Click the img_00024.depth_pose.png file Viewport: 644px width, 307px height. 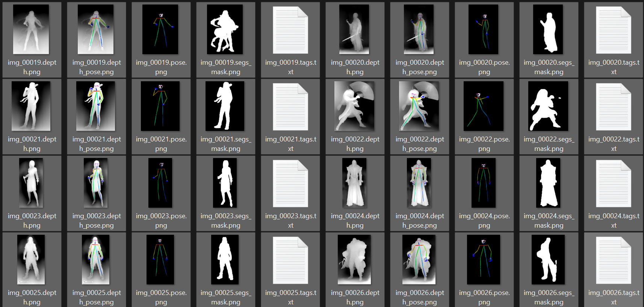[x=419, y=183]
